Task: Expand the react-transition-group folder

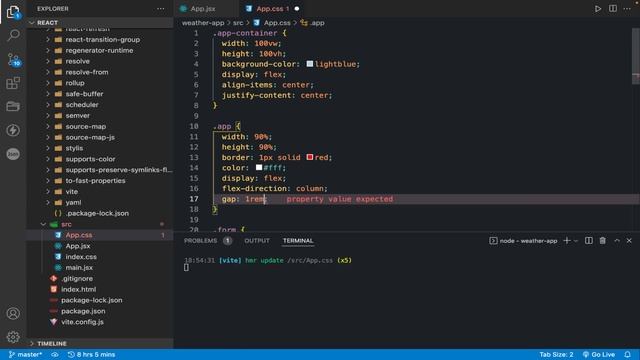Action: pyautogui.click(x=48, y=40)
